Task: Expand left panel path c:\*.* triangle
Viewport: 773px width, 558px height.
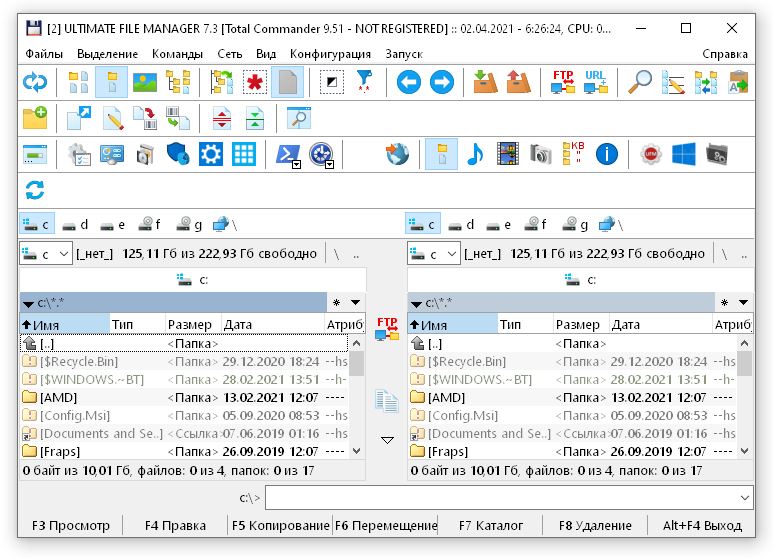Action: tap(28, 304)
